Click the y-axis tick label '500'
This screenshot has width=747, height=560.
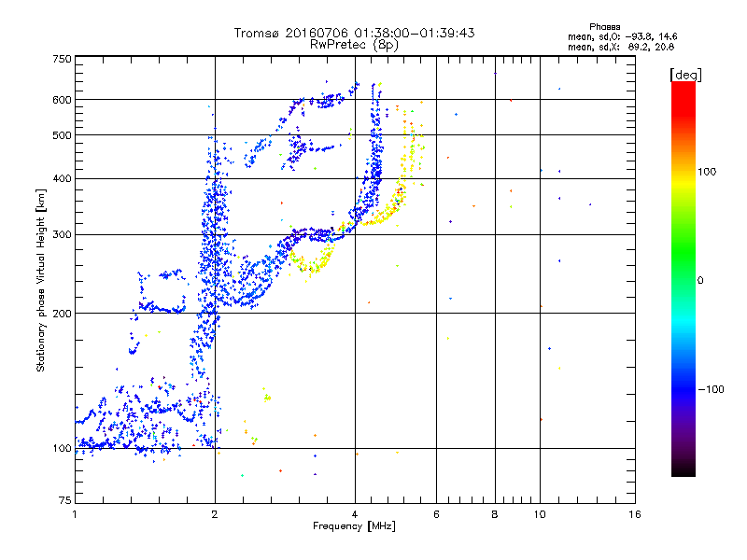63,135
